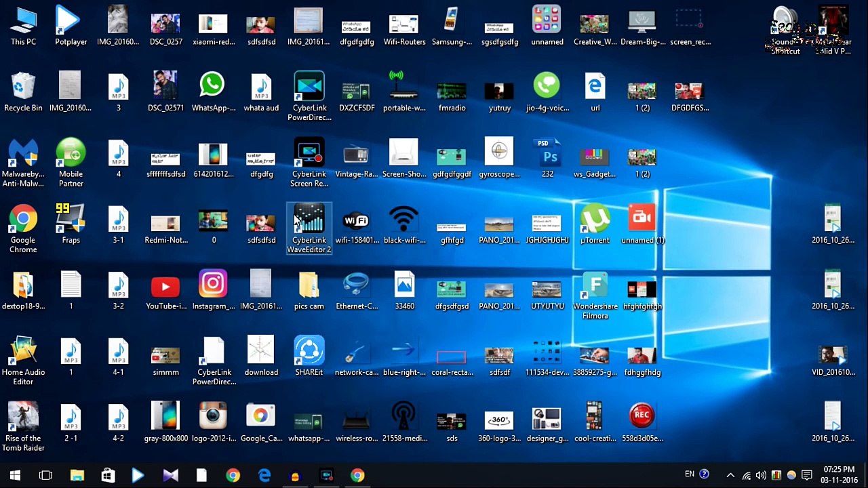Open the Fraps shortcut
868x488 pixels.
pos(71,224)
